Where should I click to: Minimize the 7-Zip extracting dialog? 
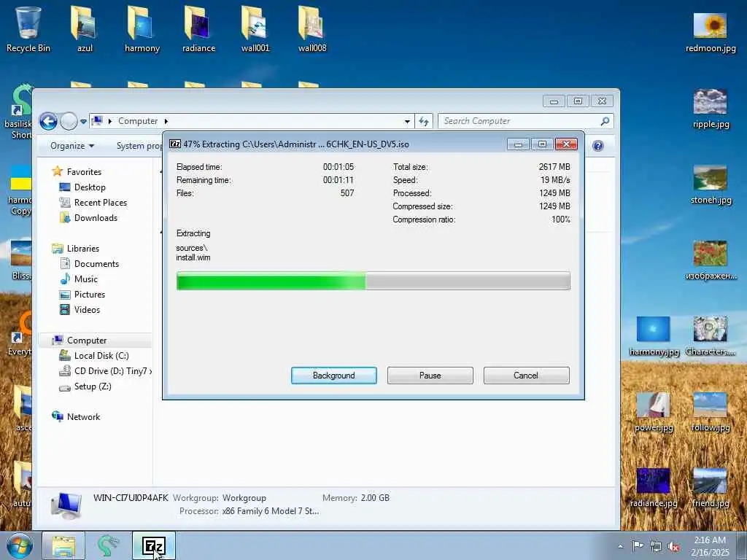tap(519, 144)
